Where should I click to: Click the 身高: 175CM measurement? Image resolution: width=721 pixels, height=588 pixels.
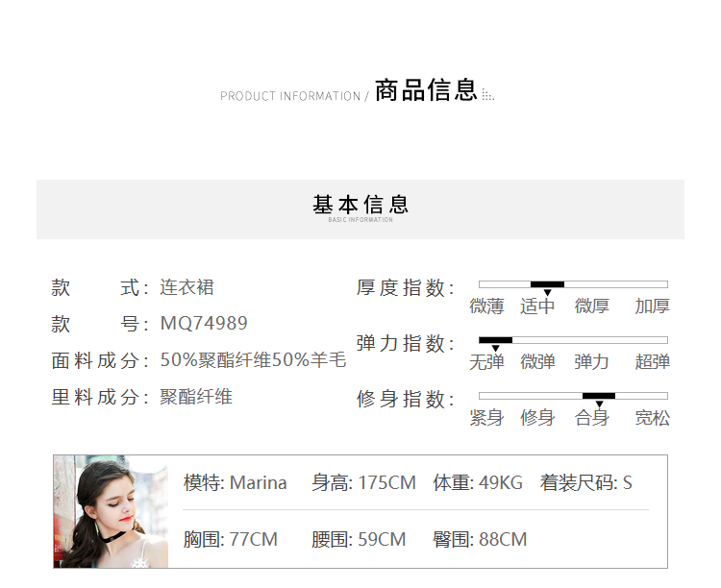363,482
